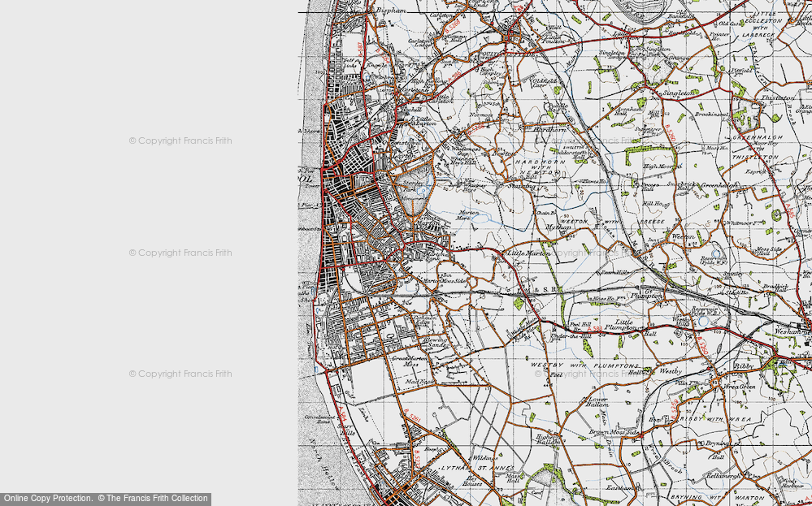812x506 pixels.
Task: Select the A.587 road number label
Action: point(362,50)
